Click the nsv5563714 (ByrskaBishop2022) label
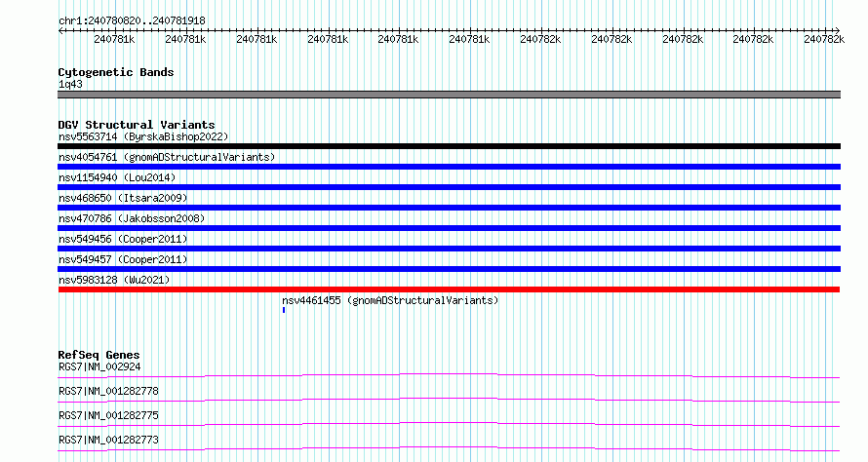The width and height of the screenshot is (868, 462). pos(143,136)
